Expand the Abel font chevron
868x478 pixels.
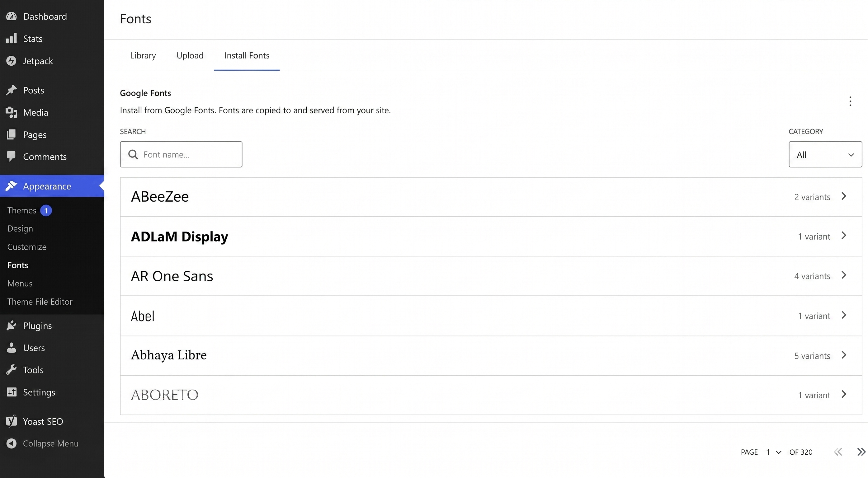[x=844, y=315]
